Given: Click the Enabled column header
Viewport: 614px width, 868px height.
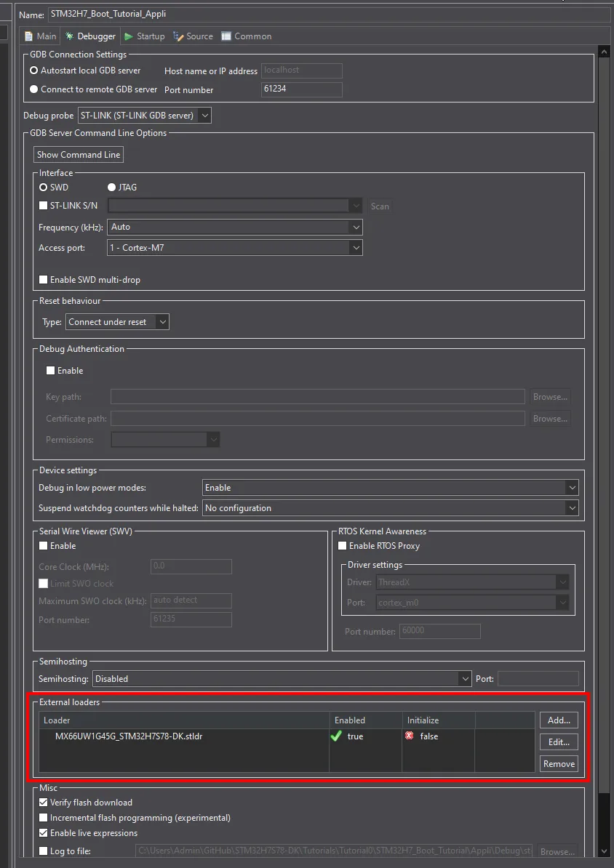Looking at the screenshot, I should [x=366, y=720].
